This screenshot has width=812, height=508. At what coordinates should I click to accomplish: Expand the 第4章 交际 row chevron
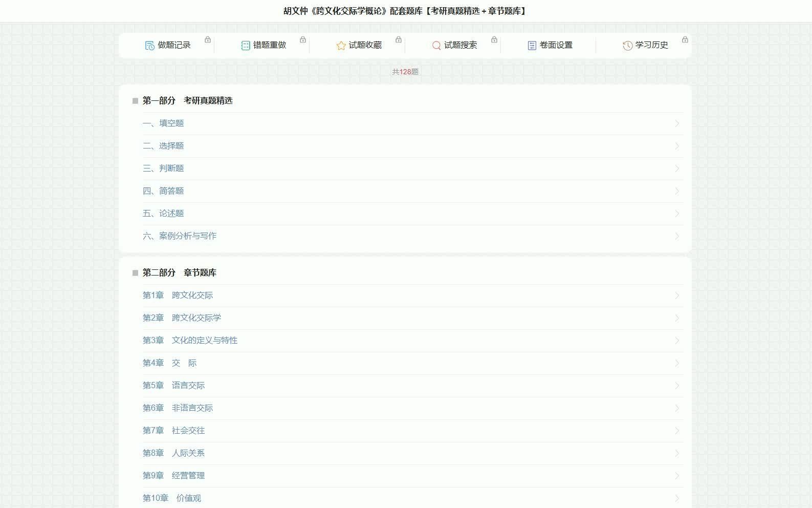[677, 363]
